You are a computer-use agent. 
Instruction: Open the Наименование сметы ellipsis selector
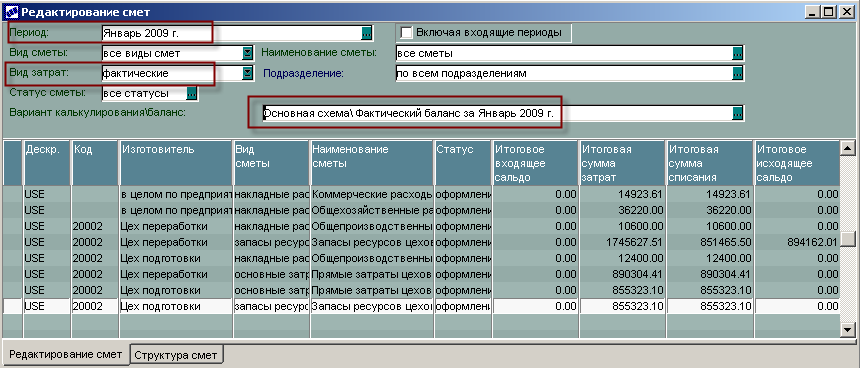click(738, 53)
